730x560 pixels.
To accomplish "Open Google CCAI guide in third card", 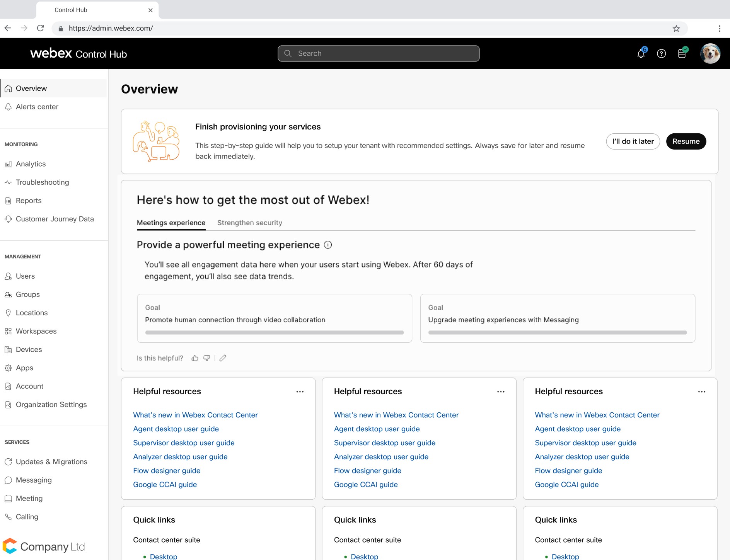I will pyautogui.click(x=567, y=485).
